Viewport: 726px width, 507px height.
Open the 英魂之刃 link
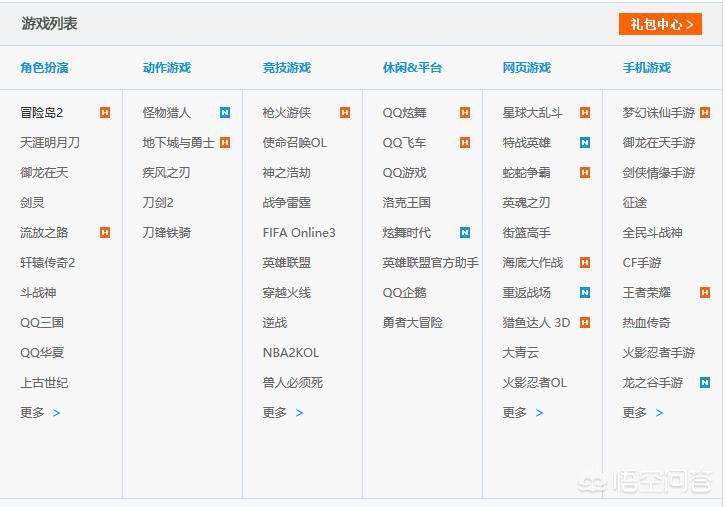tap(526, 202)
